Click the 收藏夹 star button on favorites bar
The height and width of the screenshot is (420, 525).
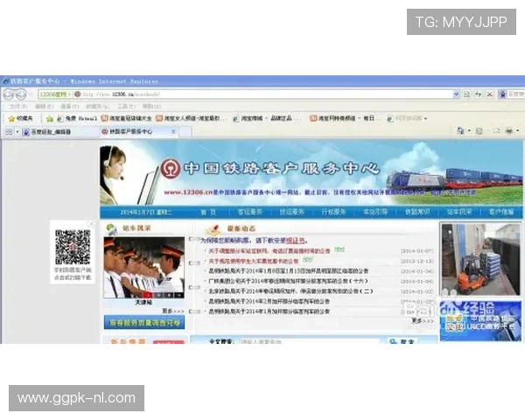click(21, 119)
